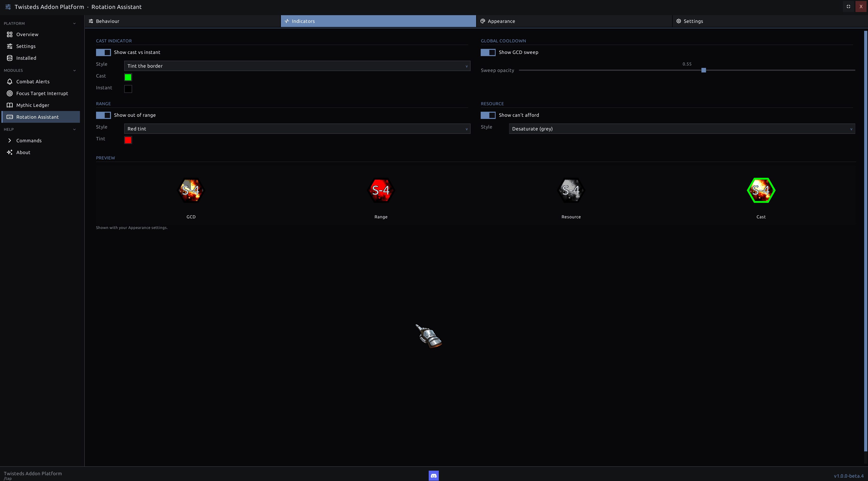Image resolution: width=868 pixels, height=481 pixels.
Task: Click the Twisteds Addon Platform footer text
Action: tap(33, 473)
